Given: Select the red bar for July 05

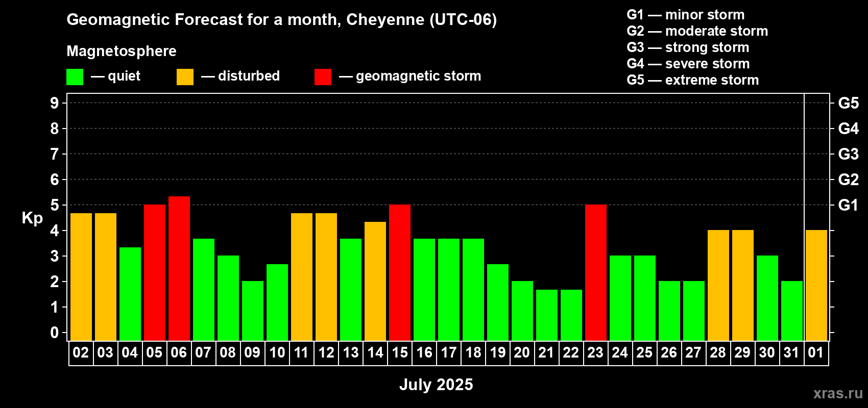Looking at the screenshot, I should tap(155, 273).
